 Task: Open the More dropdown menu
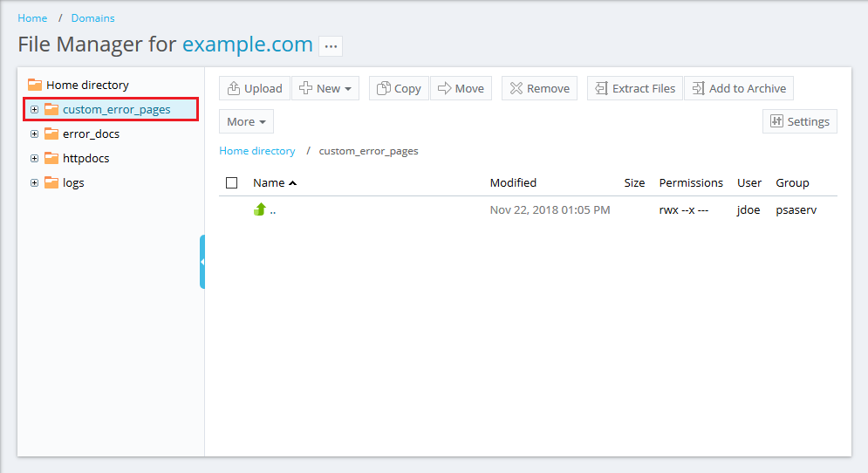click(246, 121)
